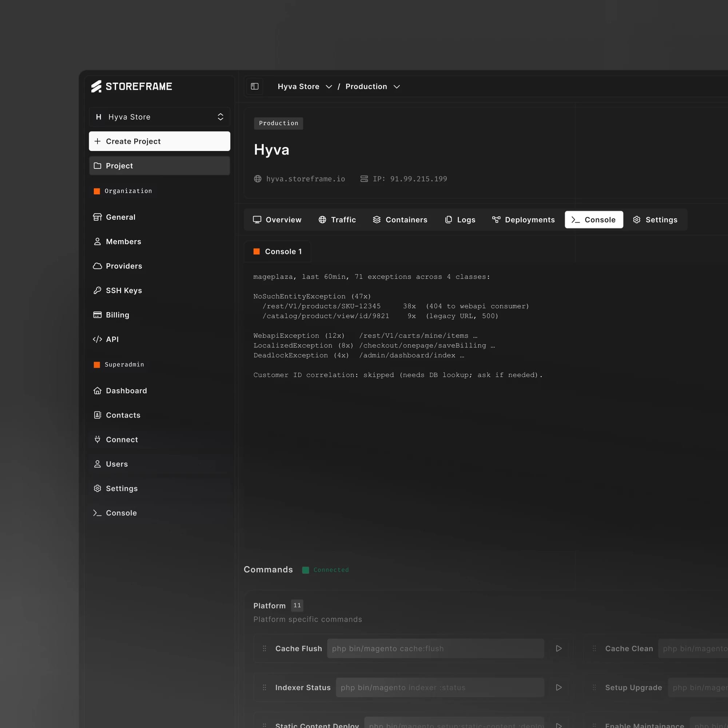Toggle the sidebar panel icon
This screenshot has width=728, height=728.
tap(255, 86)
